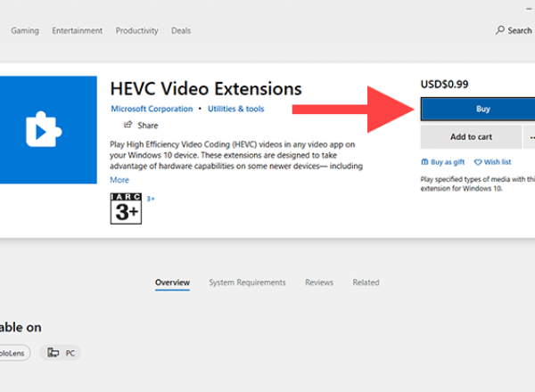Click the gift icon beside Buy as gift
This screenshot has height=392, width=535.
[x=424, y=162]
